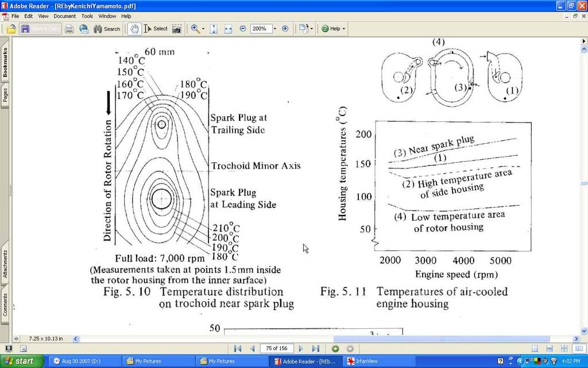Image resolution: width=588 pixels, height=368 pixels.
Task: Click the gray Next View button
Action: (x=350, y=349)
